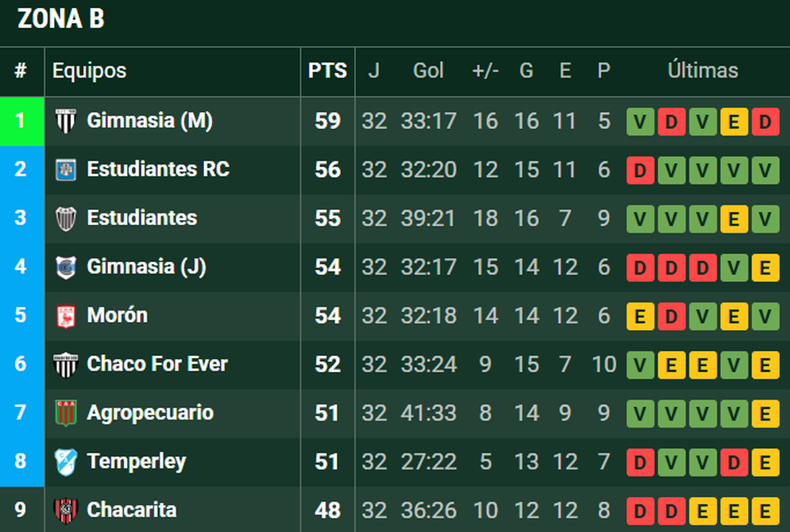
Task: Click the Equipos column header
Action: (x=90, y=71)
